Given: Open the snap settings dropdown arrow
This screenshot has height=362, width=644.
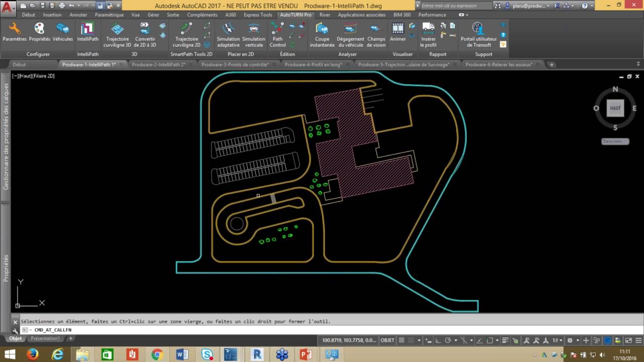Looking at the screenshot, I should coord(419,340).
